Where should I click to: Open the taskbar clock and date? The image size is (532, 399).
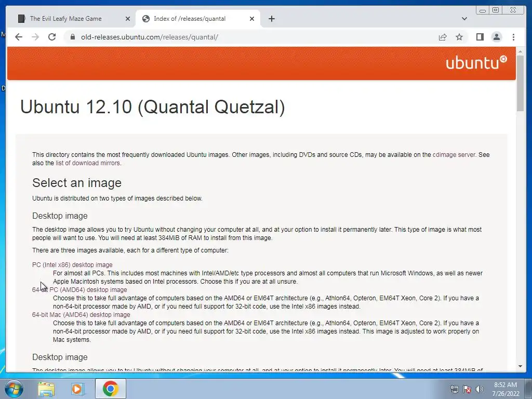(506, 389)
